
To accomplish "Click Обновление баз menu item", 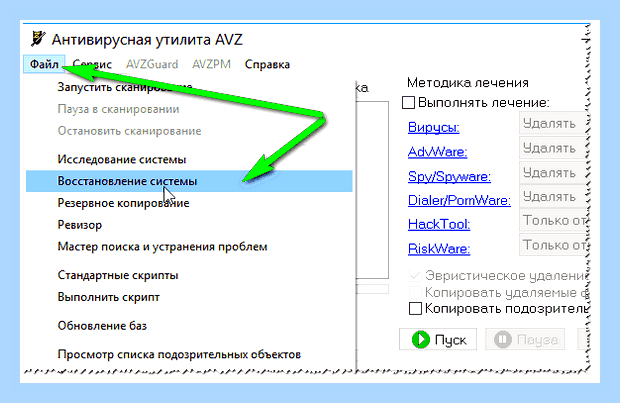I will click(x=189, y=326).
